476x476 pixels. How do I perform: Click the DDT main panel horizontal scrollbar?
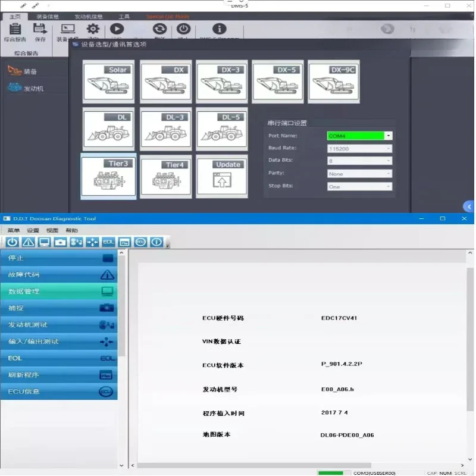click(x=254, y=465)
